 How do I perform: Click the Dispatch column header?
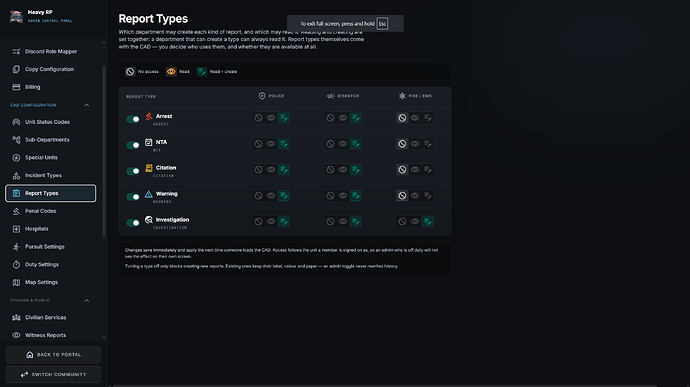(x=343, y=96)
